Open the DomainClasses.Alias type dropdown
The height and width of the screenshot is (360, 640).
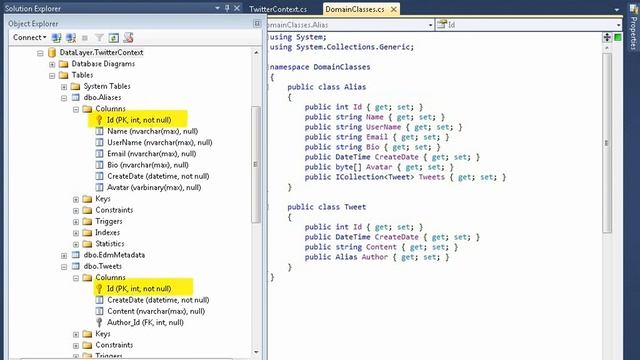point(431,25)
